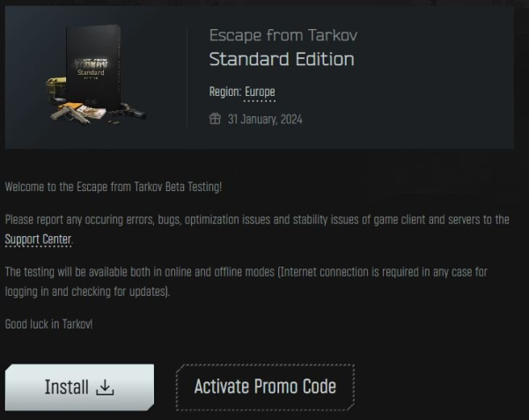The height and width of the screenshot is (420, 529).
Task: Click the online and offline modes paragraph
Action: tap(246, 282)
